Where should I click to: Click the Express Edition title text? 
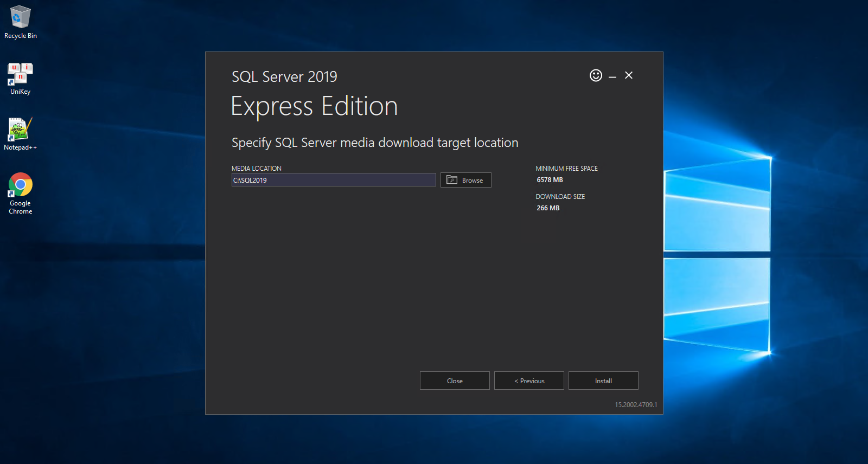click(314, 106)
